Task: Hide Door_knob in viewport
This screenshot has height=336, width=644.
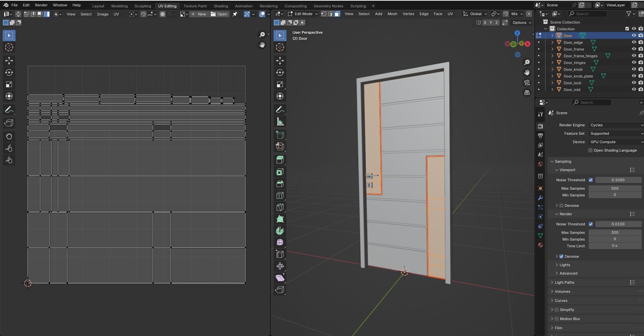Action: coord(634,69)
